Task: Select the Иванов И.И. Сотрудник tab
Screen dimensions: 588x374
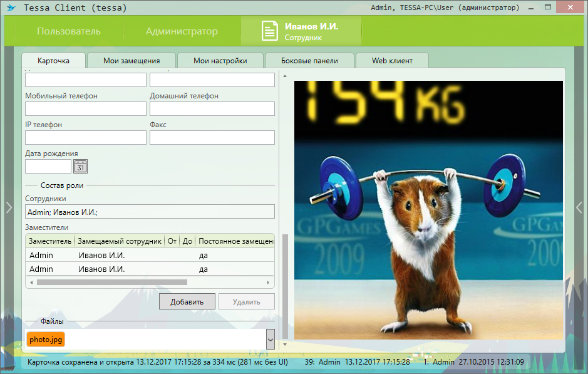Action: [x=301, y=31]
